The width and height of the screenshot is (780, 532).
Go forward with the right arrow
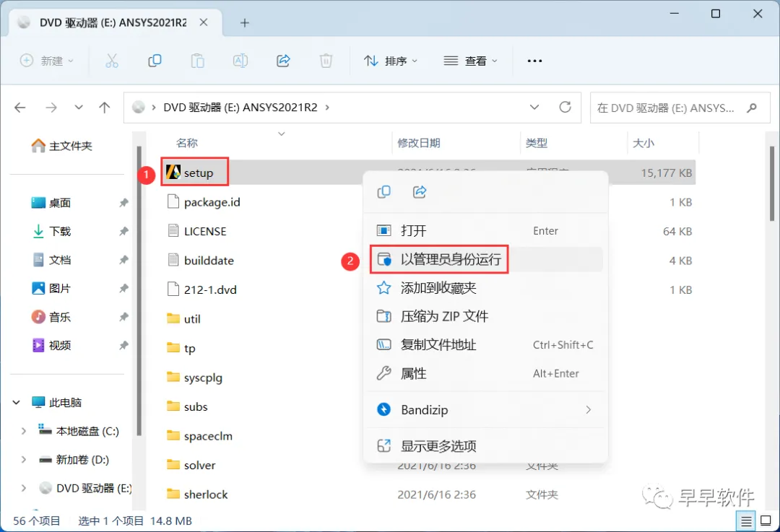tap(51, 108)
